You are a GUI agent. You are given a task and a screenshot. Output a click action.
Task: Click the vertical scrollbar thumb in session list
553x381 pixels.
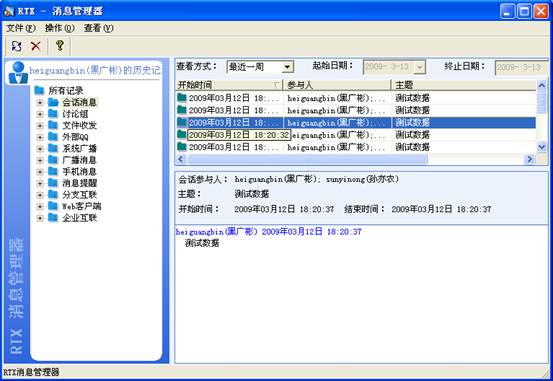pos(541,102)
